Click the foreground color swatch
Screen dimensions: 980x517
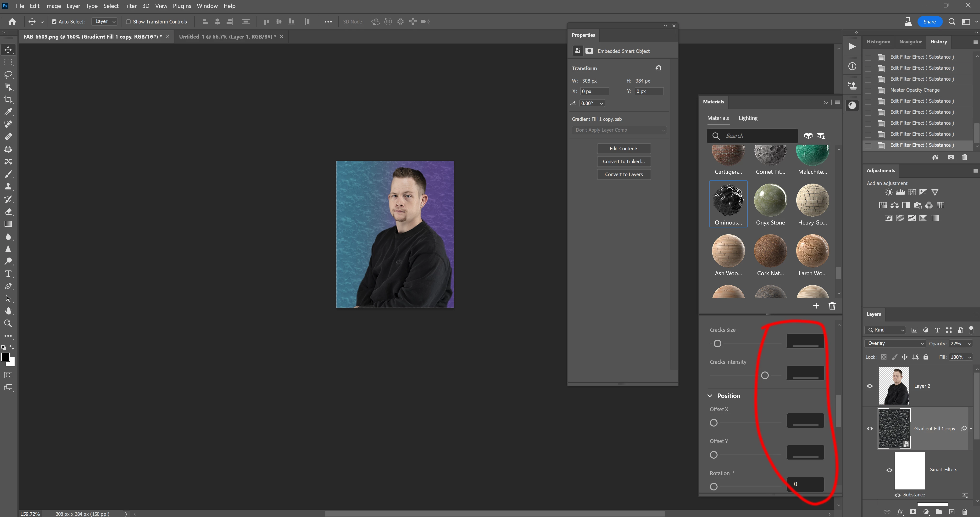pos(5,357)
